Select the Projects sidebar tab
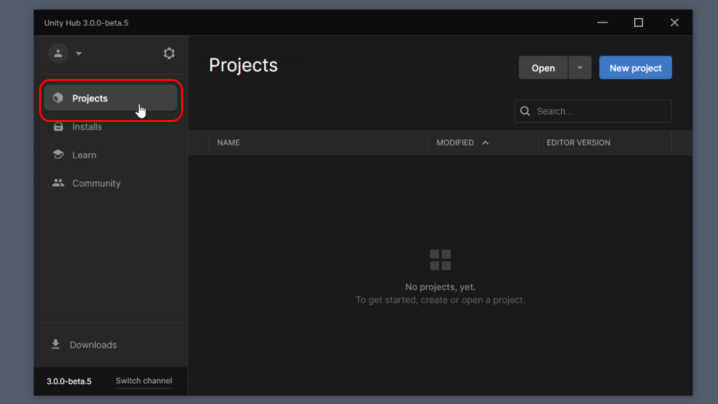This screenshot has width=718, height=404. point(111,98)
